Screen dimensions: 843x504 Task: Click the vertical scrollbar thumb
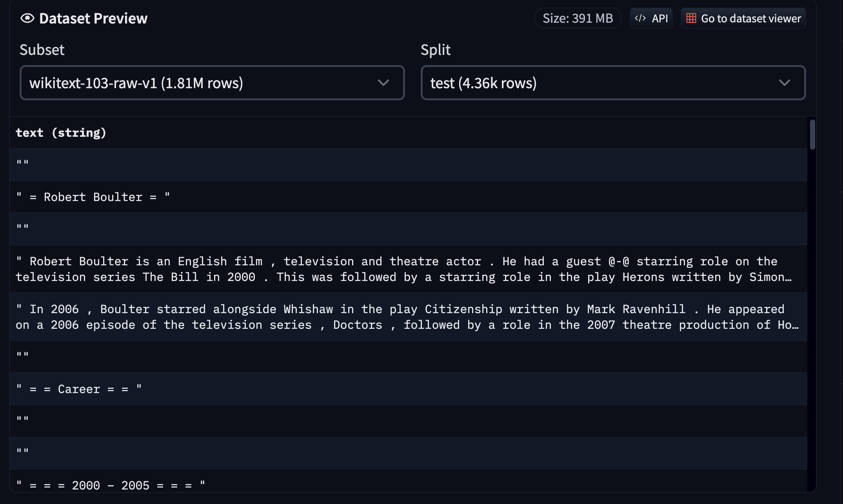click(x=812, y=134)
